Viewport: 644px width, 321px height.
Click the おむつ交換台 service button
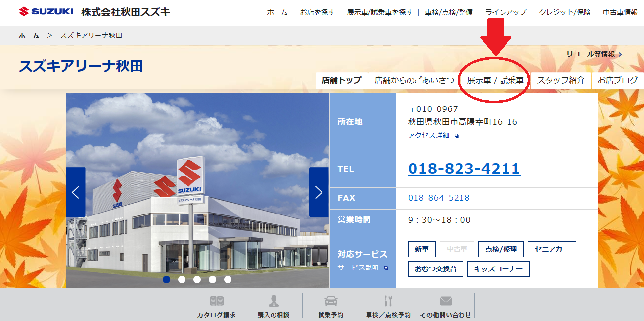436,269
